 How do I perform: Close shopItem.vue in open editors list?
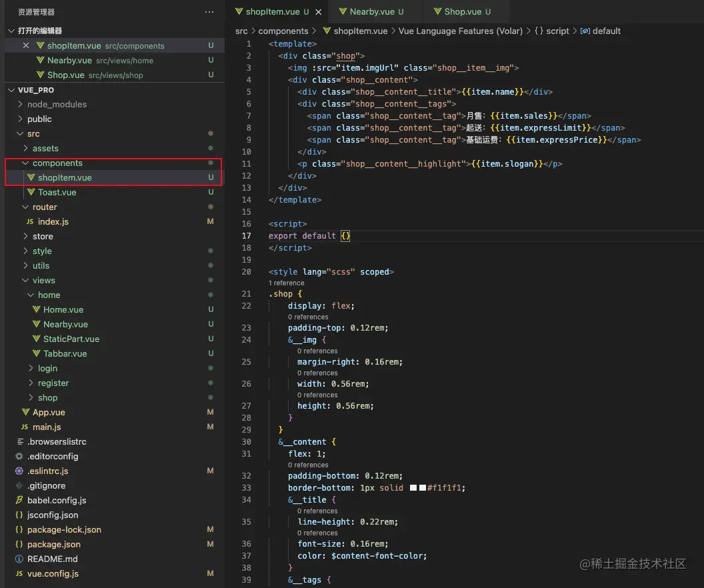pyautogui.click(x=26, y=45)
